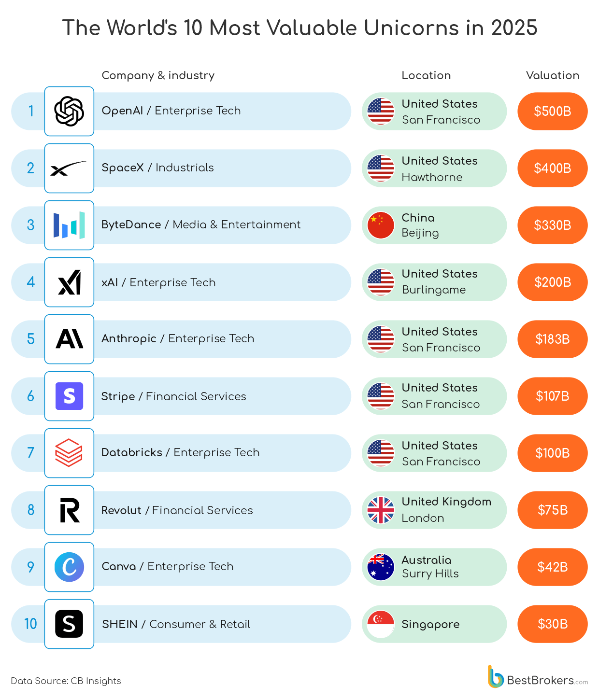Select the Anthropic logo icon

coord(69,339)
